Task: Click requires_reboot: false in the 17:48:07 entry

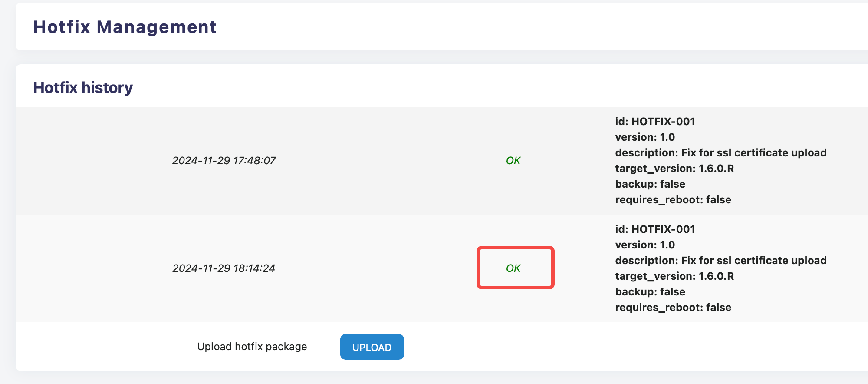Action: tap(673, 200)
